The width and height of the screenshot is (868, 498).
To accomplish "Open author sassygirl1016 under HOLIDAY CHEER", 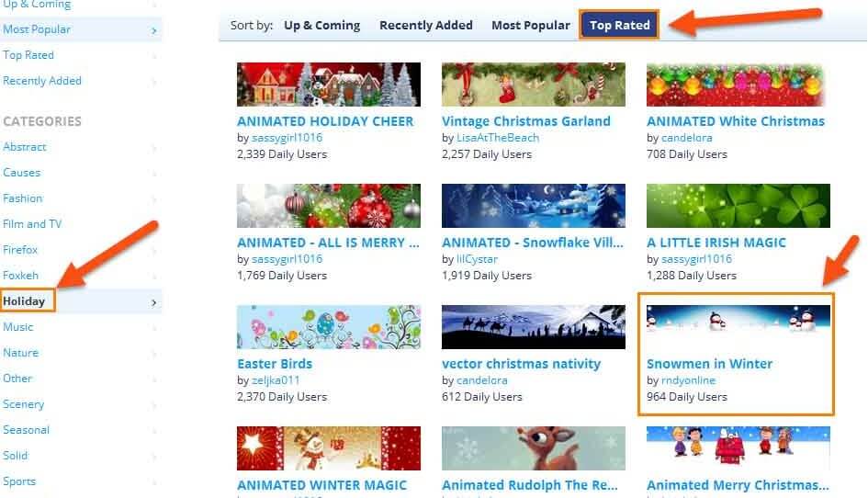I will click(287, 138).
